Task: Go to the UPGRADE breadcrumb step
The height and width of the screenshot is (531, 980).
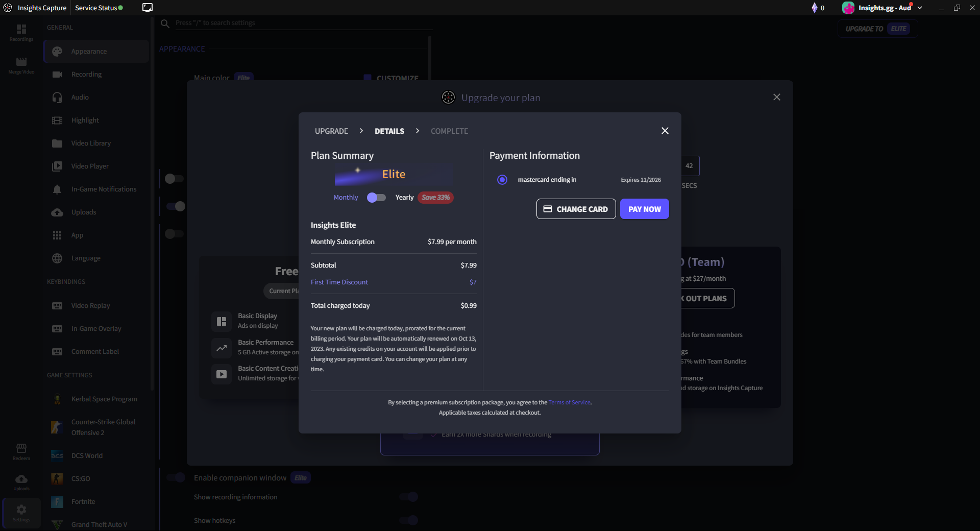Action: [331, 131]
